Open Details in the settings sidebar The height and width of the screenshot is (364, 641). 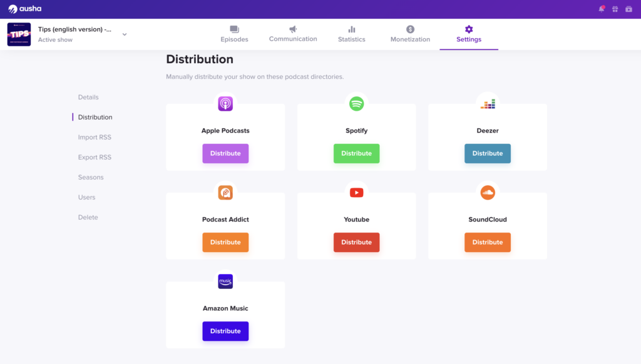[88, 97]
